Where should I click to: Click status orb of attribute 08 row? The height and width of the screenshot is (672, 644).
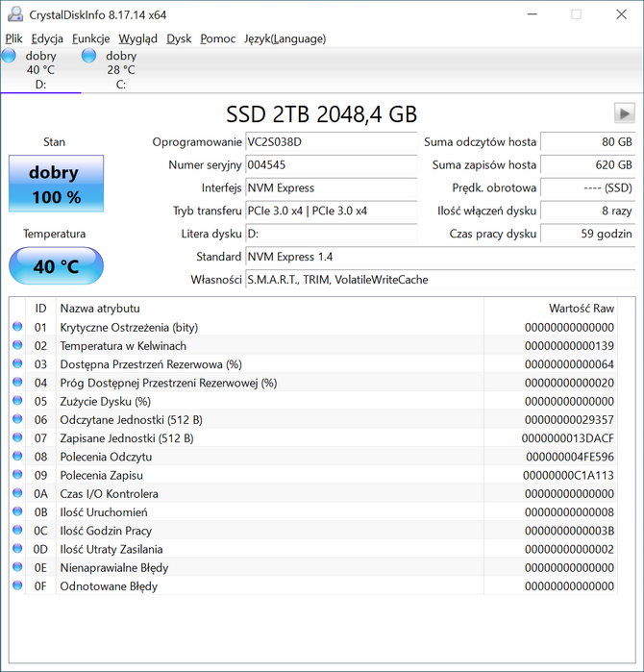coord(17,456)
